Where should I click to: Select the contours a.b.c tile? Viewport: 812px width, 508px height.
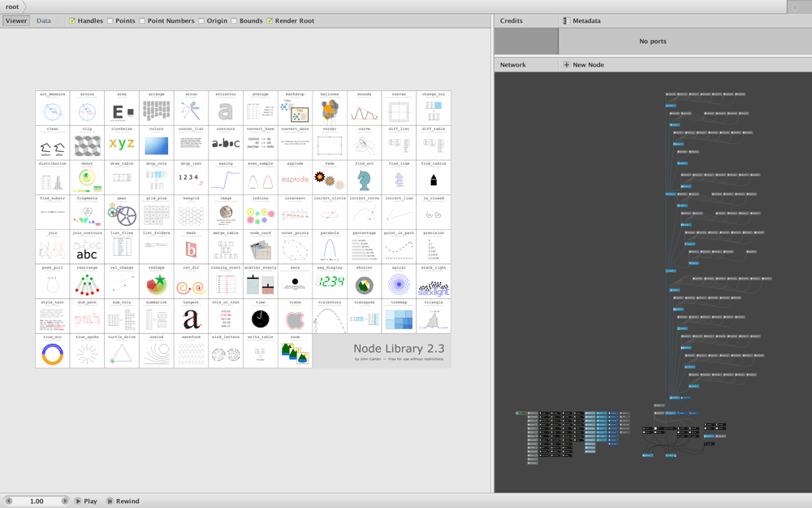[x=226, y=143]
